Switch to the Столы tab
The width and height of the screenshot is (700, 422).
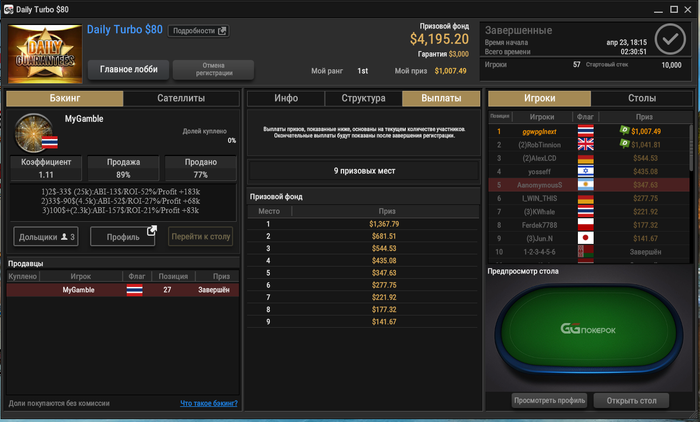(x=642, y=98)
